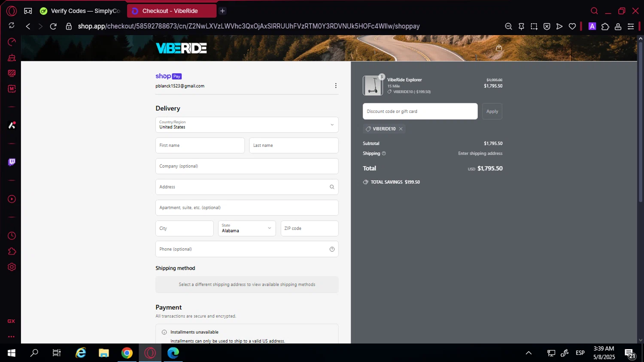Viewport: 644px width, 362px height.
Task: Open Microsoft Edge from taskbar
Action: [173, 353]
